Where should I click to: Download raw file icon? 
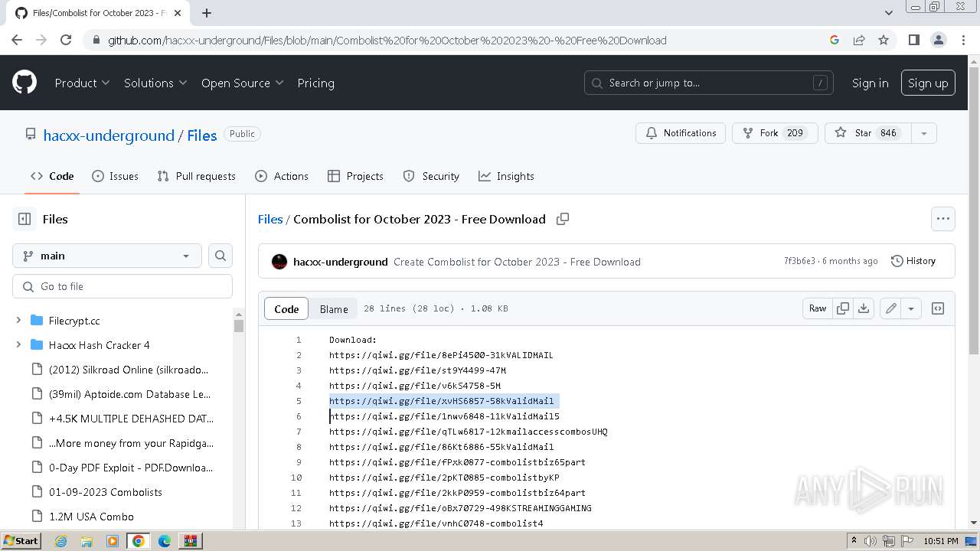point(864,308)
